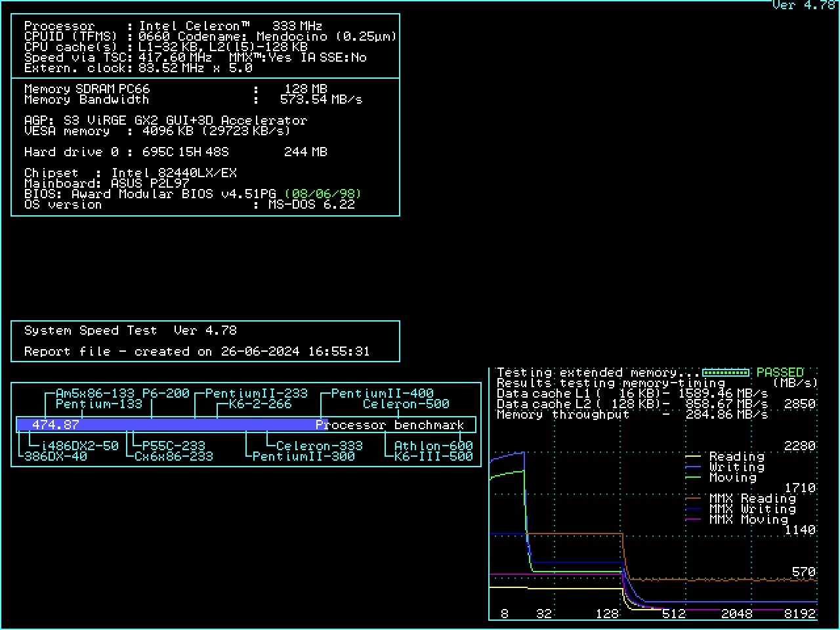The image size is (840, 630).
Task: Select the OS version 'MS-DOS 6.22' value
Action: (312, 205)
